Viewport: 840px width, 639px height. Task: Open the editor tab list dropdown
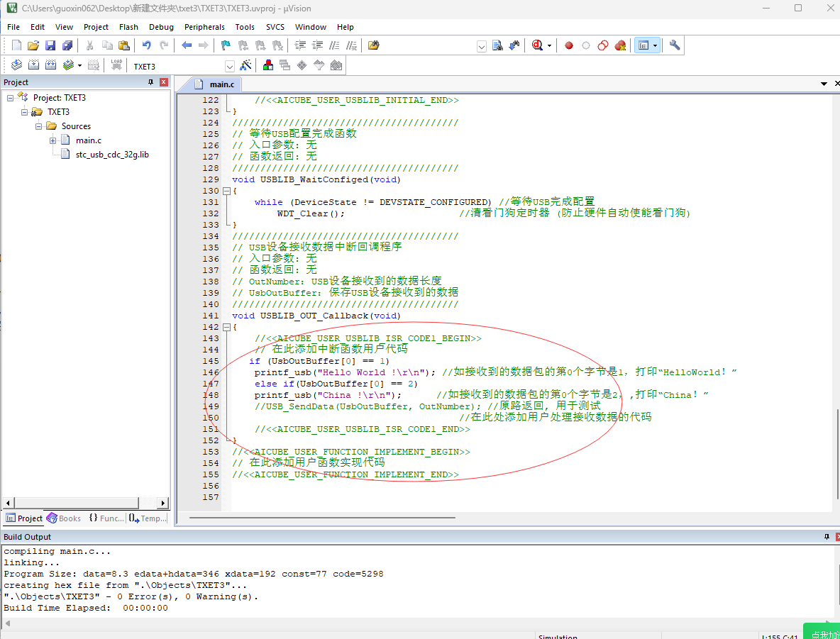824,84
